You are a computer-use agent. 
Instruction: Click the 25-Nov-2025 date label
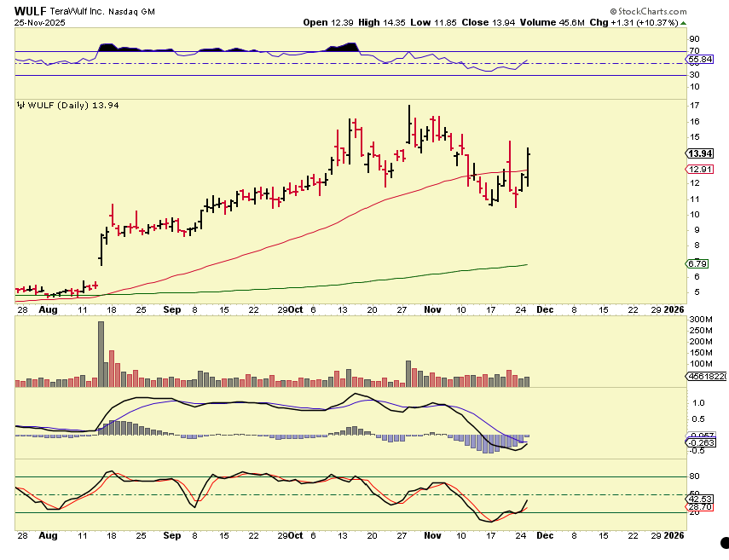point(40,23)
